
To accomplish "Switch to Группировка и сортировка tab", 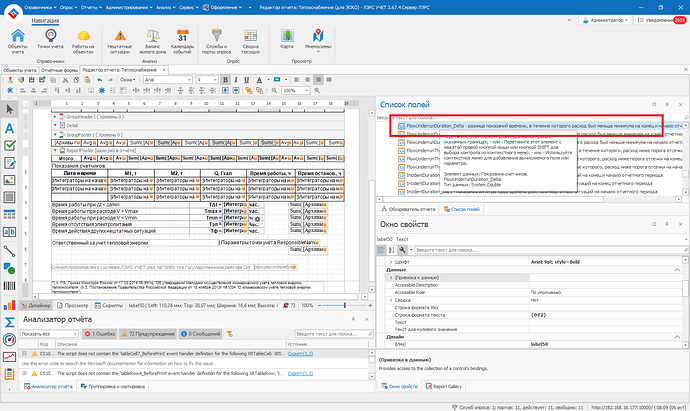I will pos(113,386).
